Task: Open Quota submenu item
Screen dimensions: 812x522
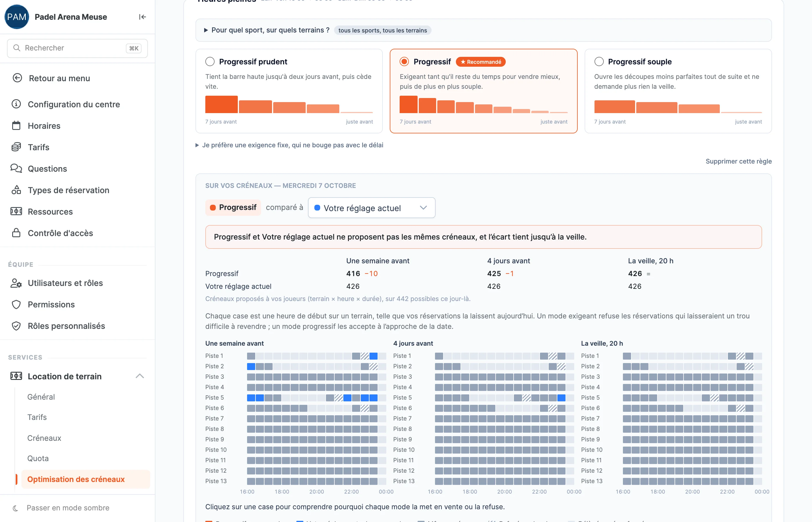Action: 38,458
